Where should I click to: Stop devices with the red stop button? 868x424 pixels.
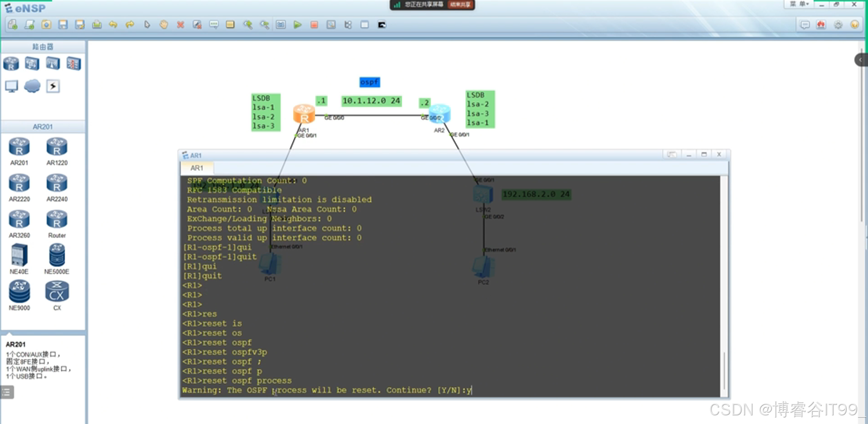[x=314, y=25]
